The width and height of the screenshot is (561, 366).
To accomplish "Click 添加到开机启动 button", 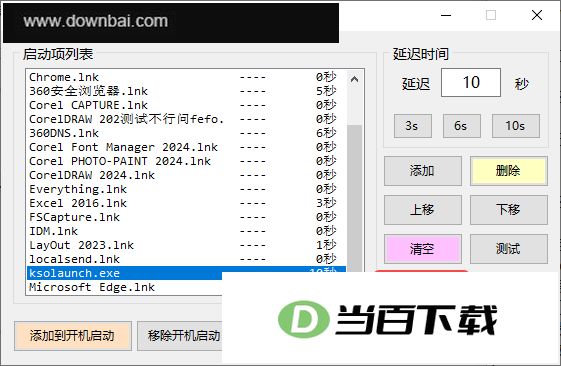I will click(73, 336).
